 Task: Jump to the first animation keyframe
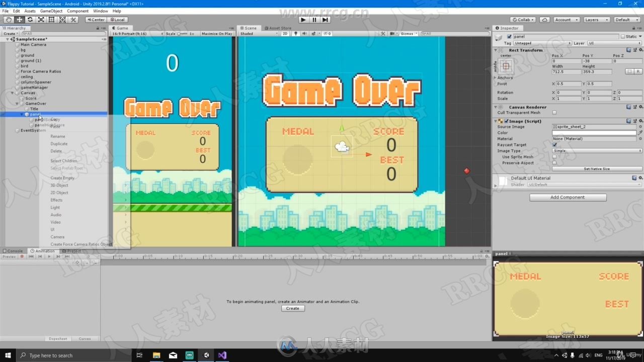[x=31, y=256]
